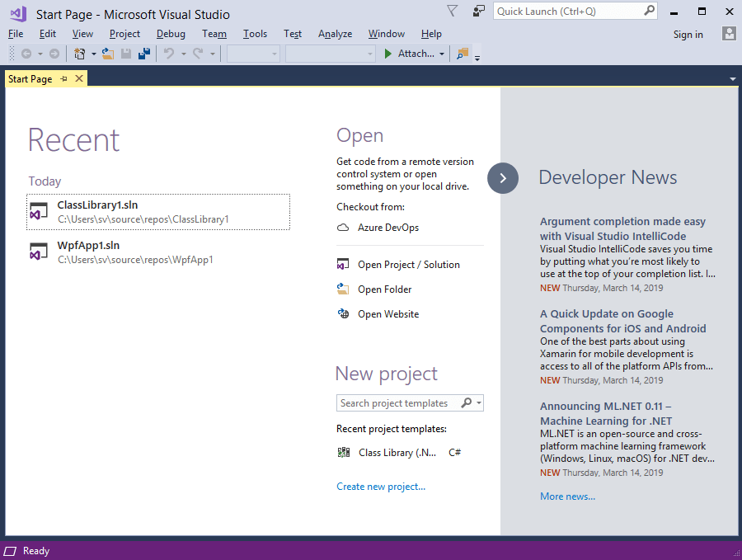
Task: Expand the project template search dropdown arrow
Action: point(479,403)
